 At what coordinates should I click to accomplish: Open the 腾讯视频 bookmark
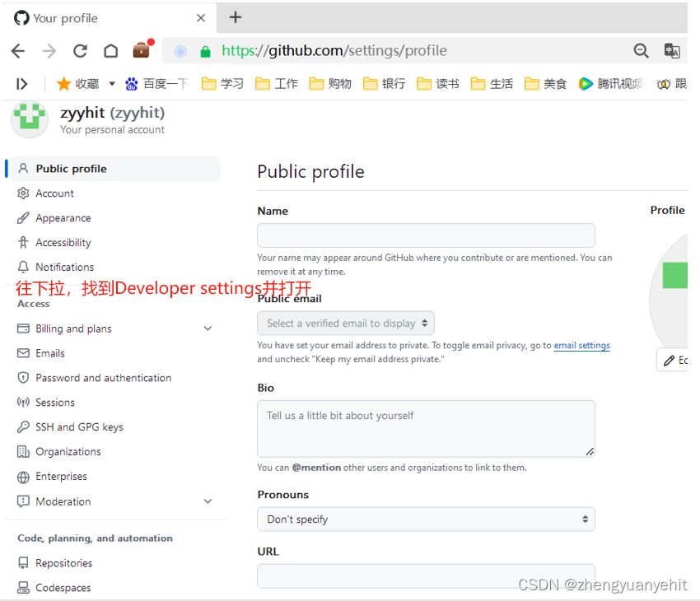[611, 83]
